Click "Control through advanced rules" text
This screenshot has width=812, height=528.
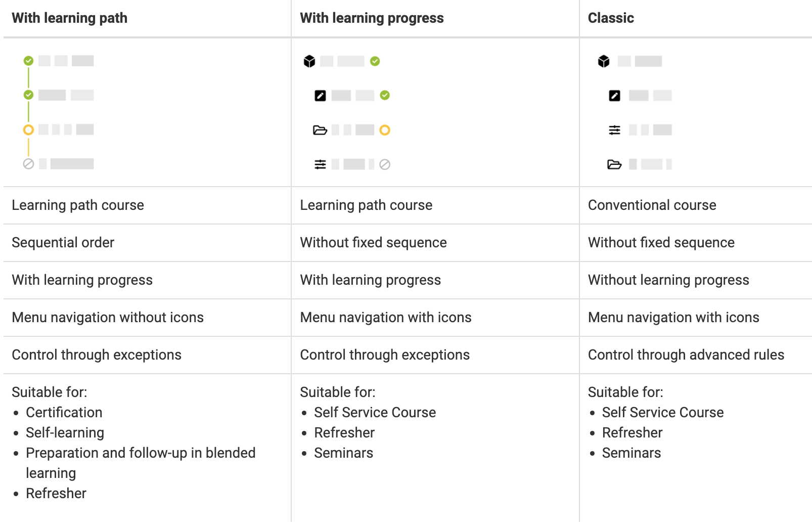[x=686, y=355]
